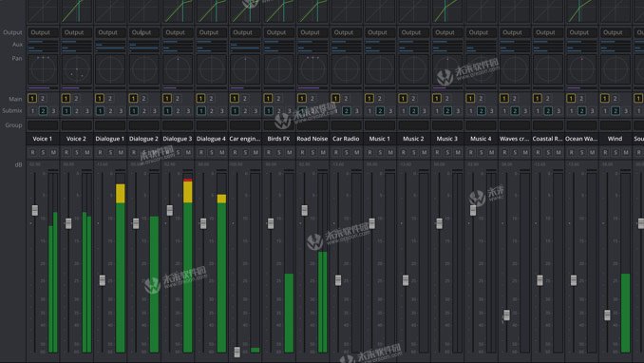
Task: Click the Group field under Music 3
Action: [x=446, y=125]
